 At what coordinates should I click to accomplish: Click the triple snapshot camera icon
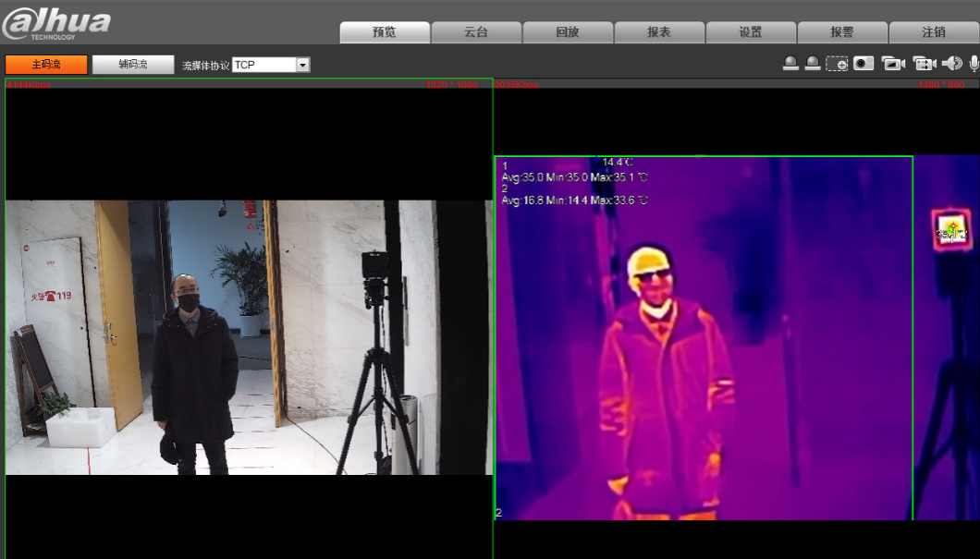(893, 64)
